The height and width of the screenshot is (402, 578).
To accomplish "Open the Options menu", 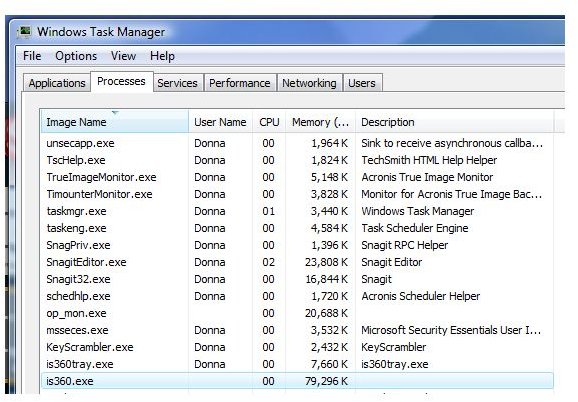I will coord(76,56).
